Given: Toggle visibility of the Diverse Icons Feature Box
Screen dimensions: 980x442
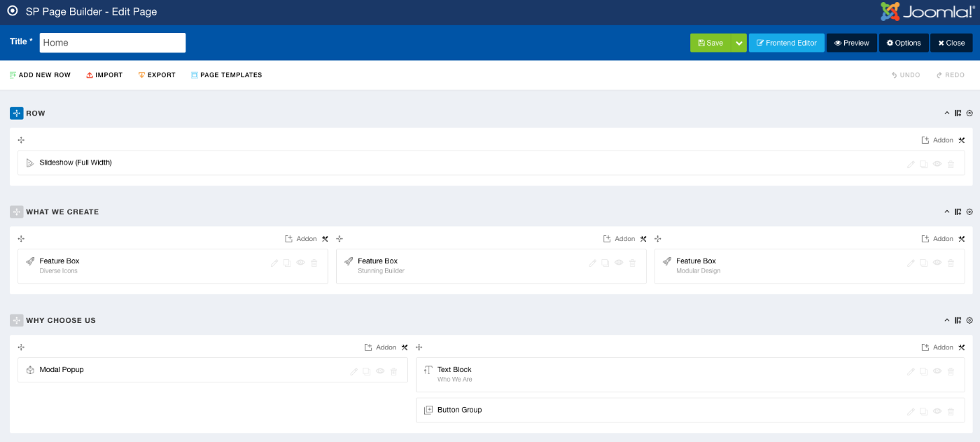Looking at the screenshot, I should (300, 263).
